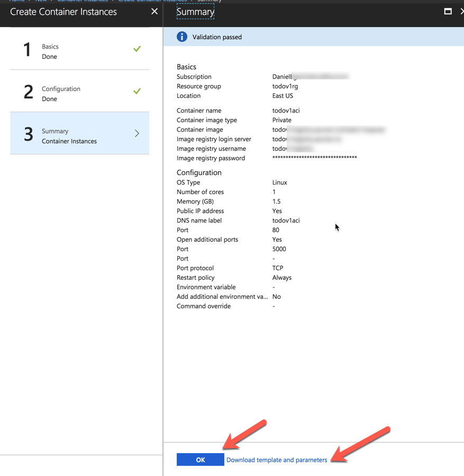The height and width of the screenshot is (476, 464).
Task: Select the Linux OS Type value
Action: pyautogui.click(x=279, y=182)
